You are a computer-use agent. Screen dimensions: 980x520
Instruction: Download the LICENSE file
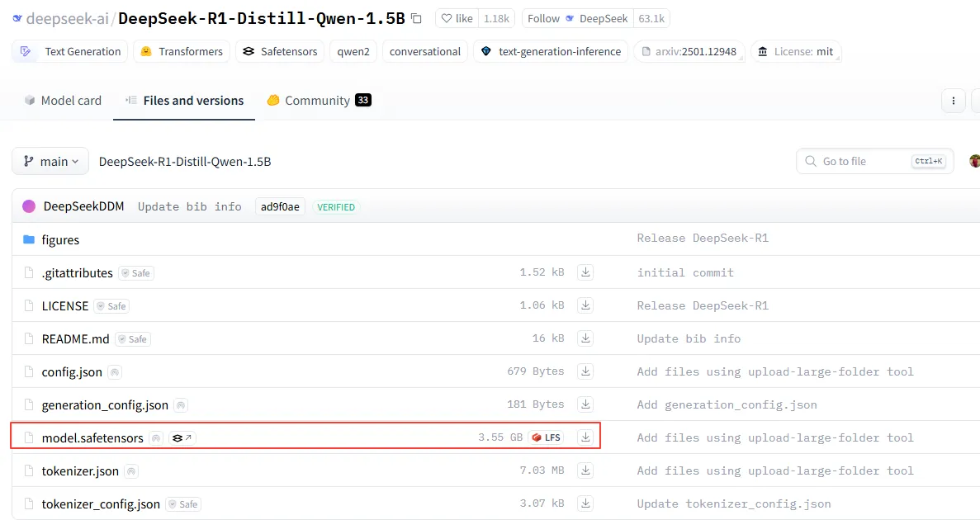pyautogui.click(x=585, y=305)
